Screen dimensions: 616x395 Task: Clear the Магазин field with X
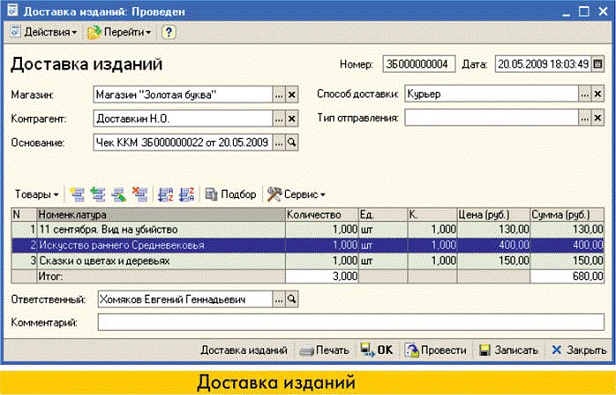tap(292, 95)
